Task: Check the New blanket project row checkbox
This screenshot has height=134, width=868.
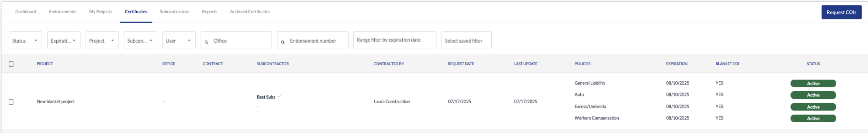Action: pos(11,102)
